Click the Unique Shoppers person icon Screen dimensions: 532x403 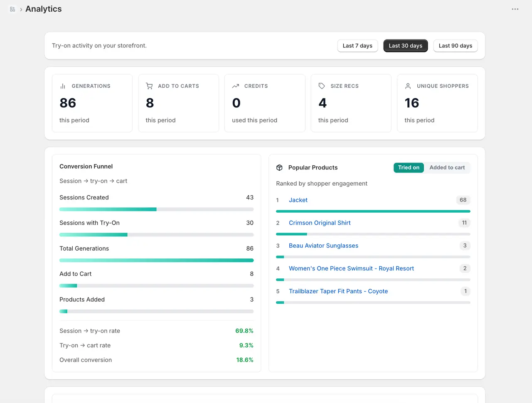(x=408, y=86)
